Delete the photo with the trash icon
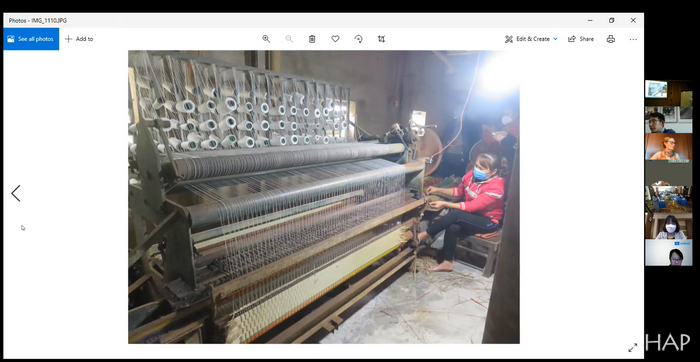This screenshot has height=362, width=700. point(312,39)
